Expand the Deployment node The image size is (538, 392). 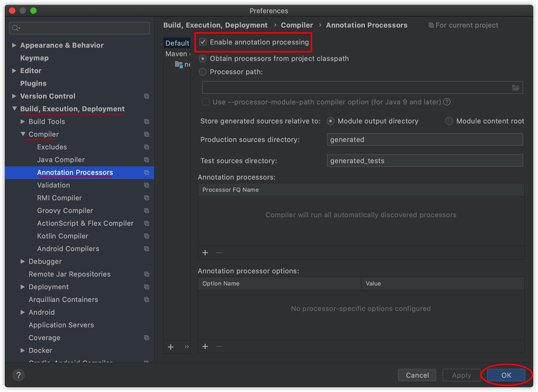[23, 287]
